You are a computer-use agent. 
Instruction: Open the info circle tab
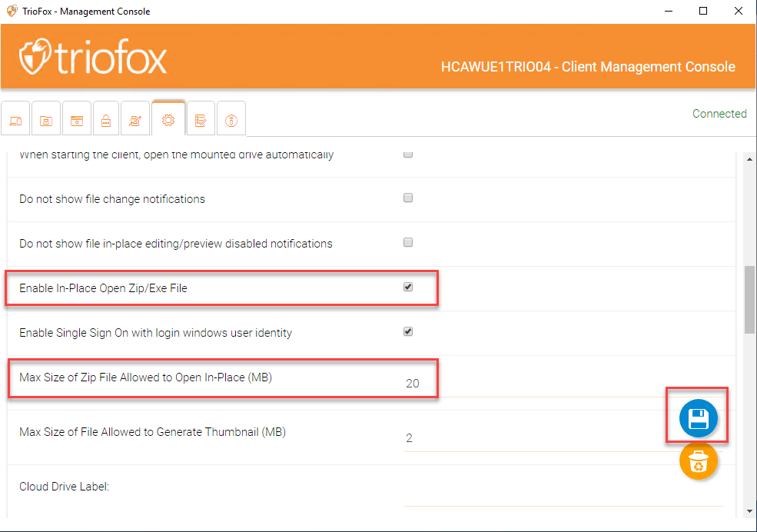(x=231, y=118)
